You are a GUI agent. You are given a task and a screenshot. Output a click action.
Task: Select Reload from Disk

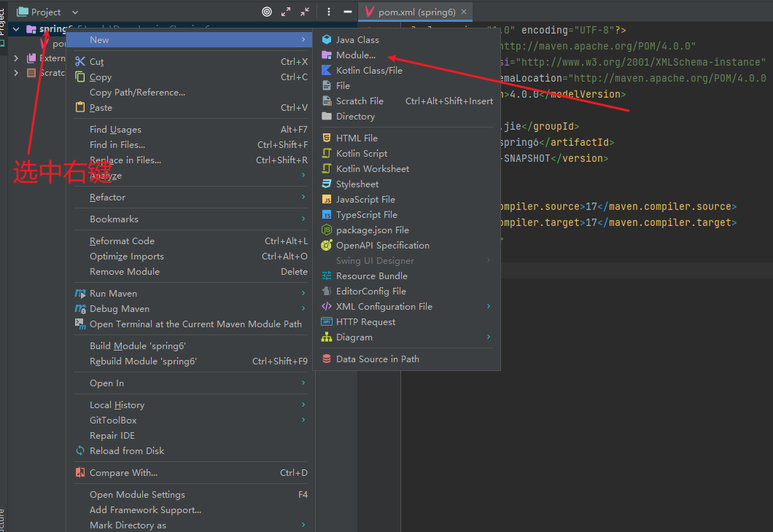(190, 450)
